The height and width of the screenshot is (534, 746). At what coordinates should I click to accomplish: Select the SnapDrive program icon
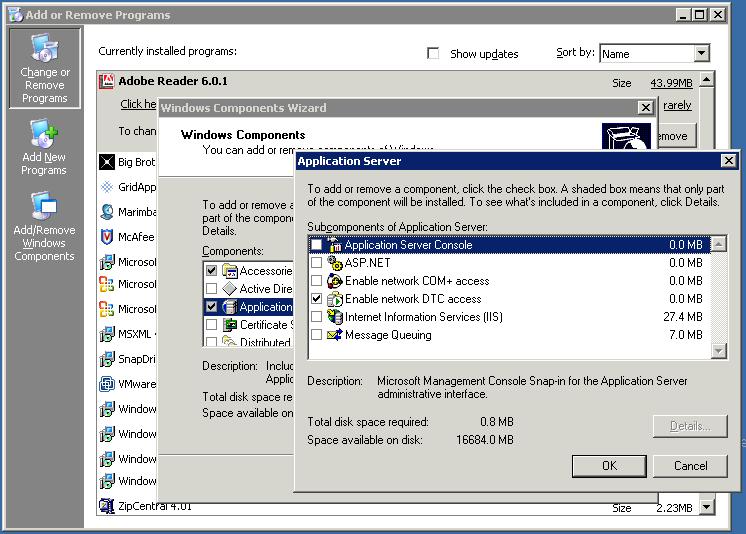(x=107, y=359)
